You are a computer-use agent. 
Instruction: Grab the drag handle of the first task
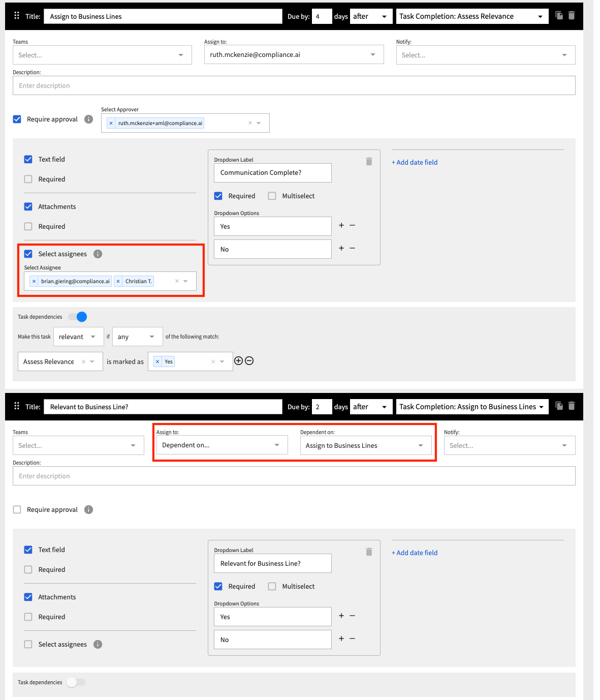click(17, 16)
